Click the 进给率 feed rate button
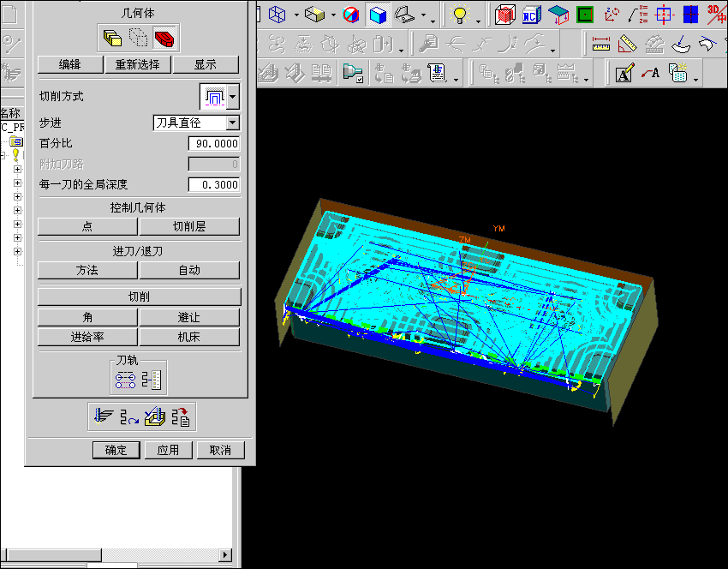The height and width of the screenshot is (569, 728). point(87,337)
